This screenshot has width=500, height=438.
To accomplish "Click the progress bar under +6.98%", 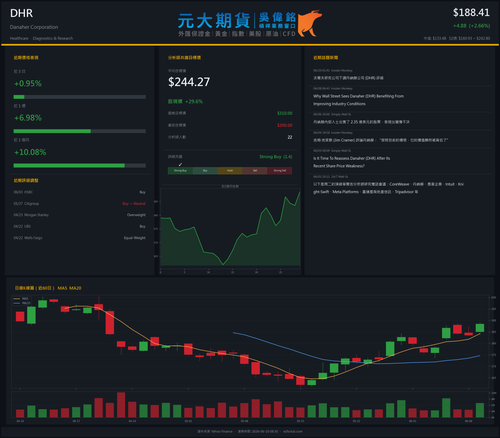I will click(79, 131).
